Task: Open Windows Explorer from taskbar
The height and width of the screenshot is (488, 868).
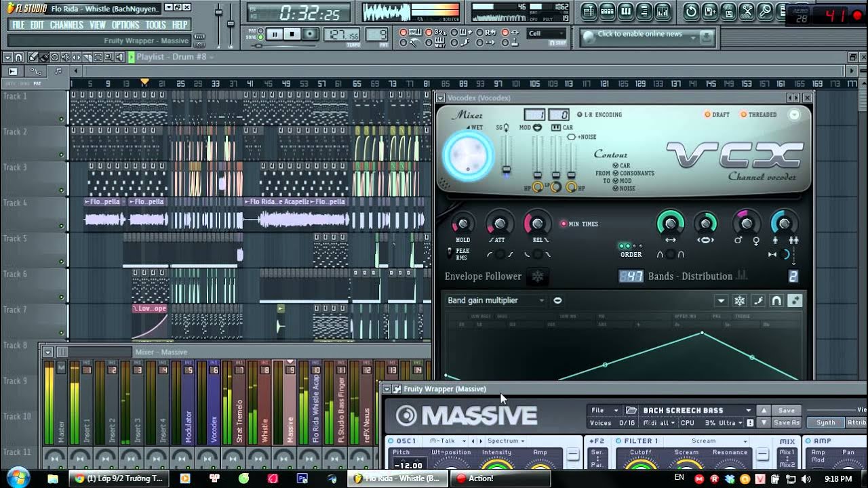Action: [x=53, y=478]
